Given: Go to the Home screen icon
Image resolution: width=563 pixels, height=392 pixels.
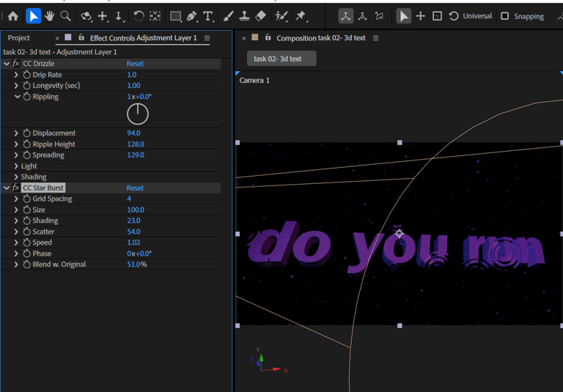Looking at the screenshot, I should (x=13, y=15).
